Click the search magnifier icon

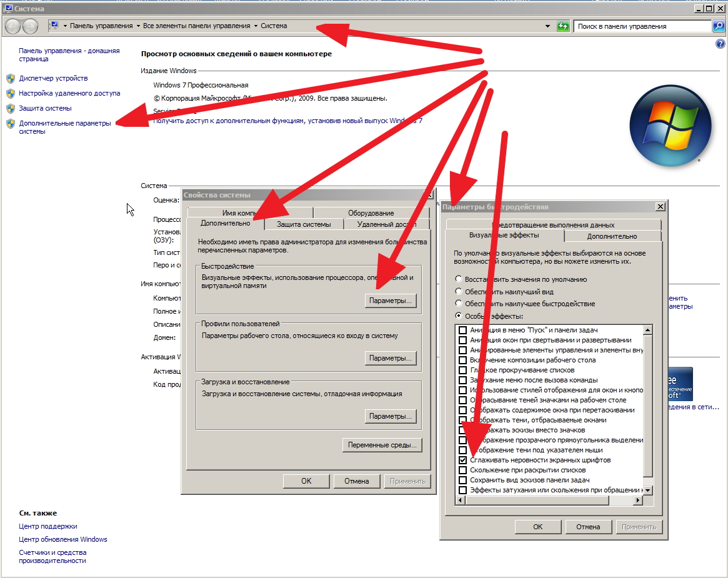click(x=719, y=26)
